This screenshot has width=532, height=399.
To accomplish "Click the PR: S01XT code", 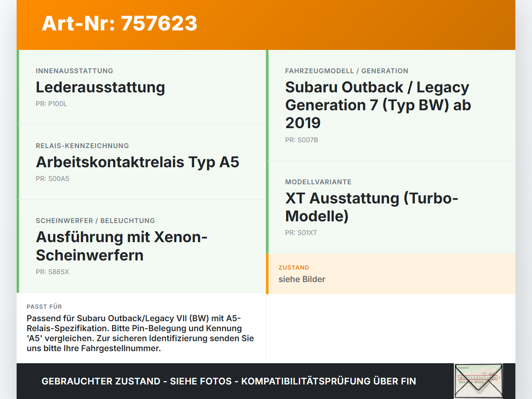I will [x=301, y=233].
